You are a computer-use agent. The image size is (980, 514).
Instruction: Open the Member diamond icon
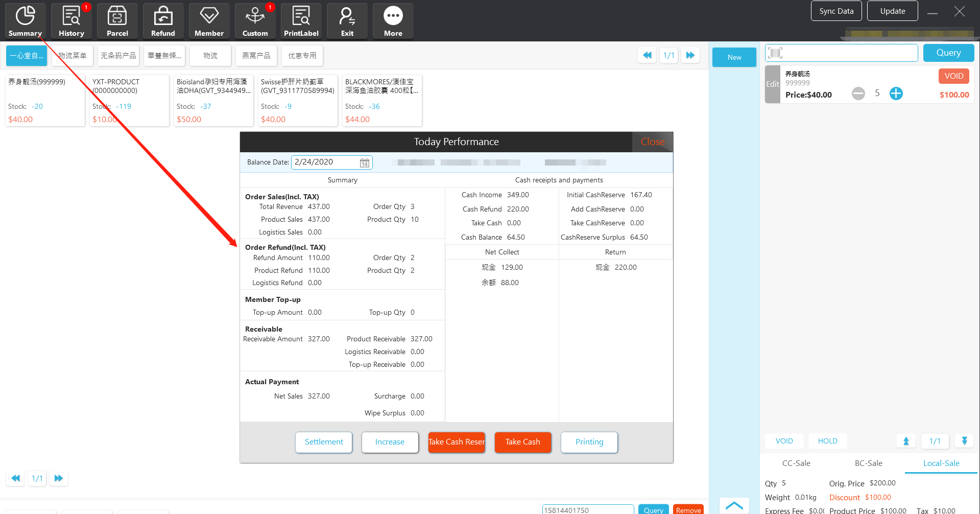click(209, 21)
